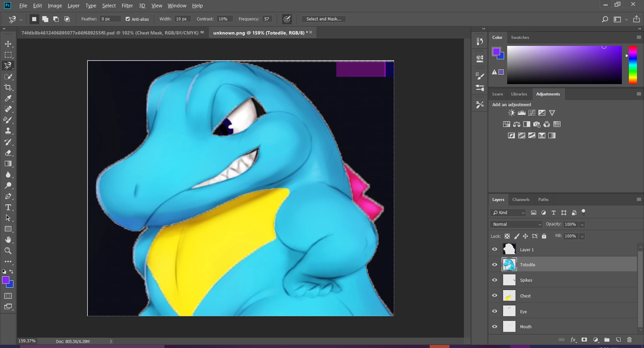Hide the Spikes layer
This screenshot has width=644, height=348.
coord(494,280)
